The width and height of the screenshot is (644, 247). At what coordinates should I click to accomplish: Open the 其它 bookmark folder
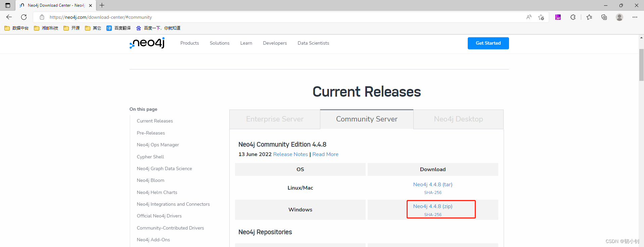point(93,28)
